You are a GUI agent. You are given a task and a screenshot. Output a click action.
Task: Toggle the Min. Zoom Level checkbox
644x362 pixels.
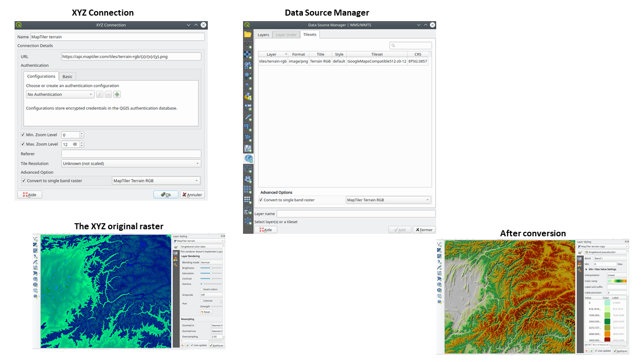[x=23, y=135]
